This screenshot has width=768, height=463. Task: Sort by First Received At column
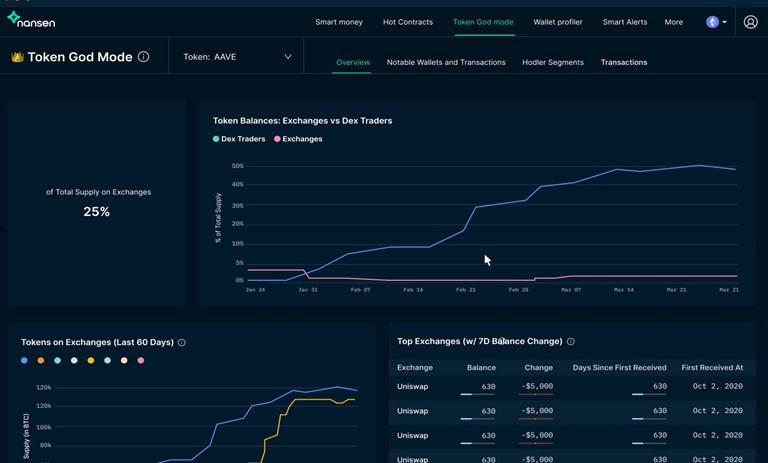tap(712, 367)
